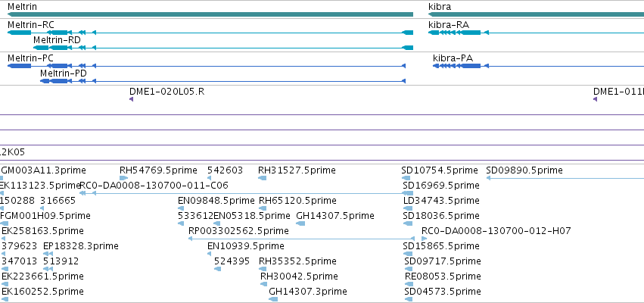The width and height of the screenshot is (644, 303).
Task: Click the RH31527.5prime EST marker
Action: (262, 178)
